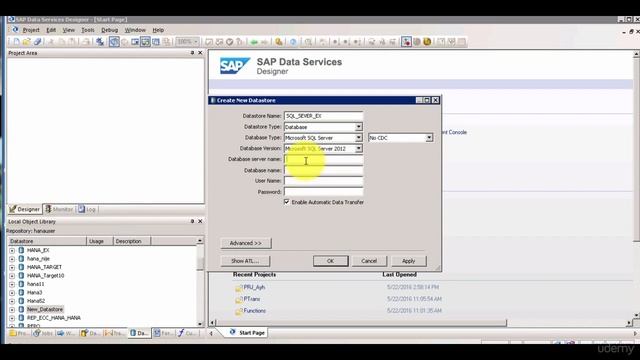Click OK in Create New Datastore
This screenshot has height=360, width=640.
(331, 261)
